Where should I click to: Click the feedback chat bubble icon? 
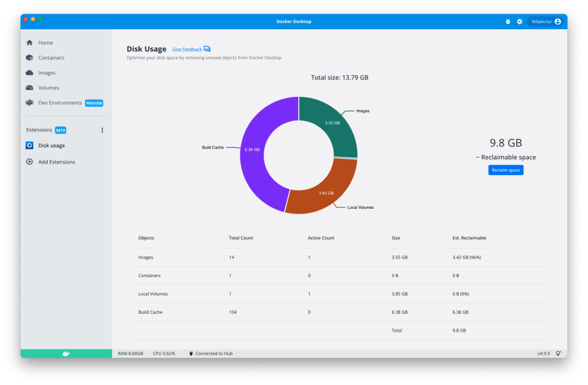pos(207,49)
